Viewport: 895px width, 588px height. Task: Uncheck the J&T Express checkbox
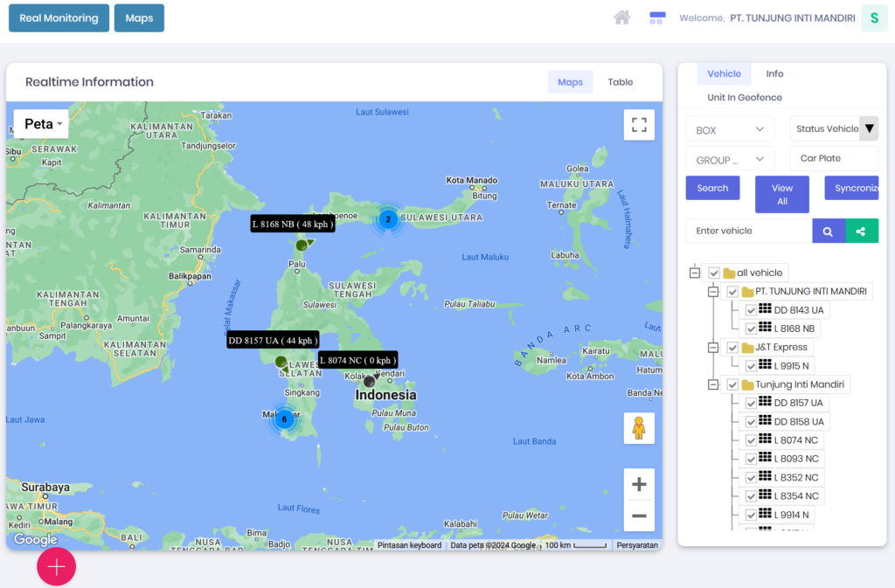(733, 348)
